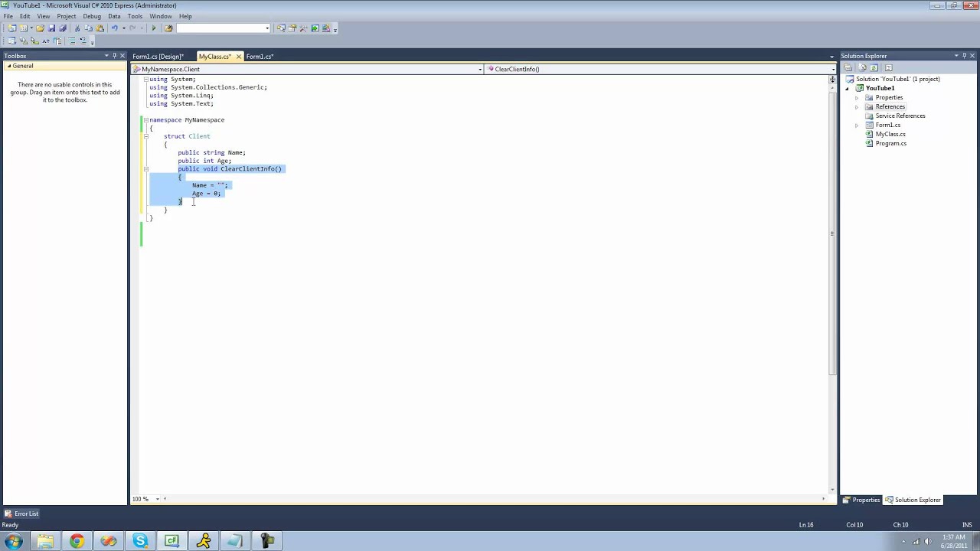Select Program.cs in Solution Explorer

pos(890,144)
